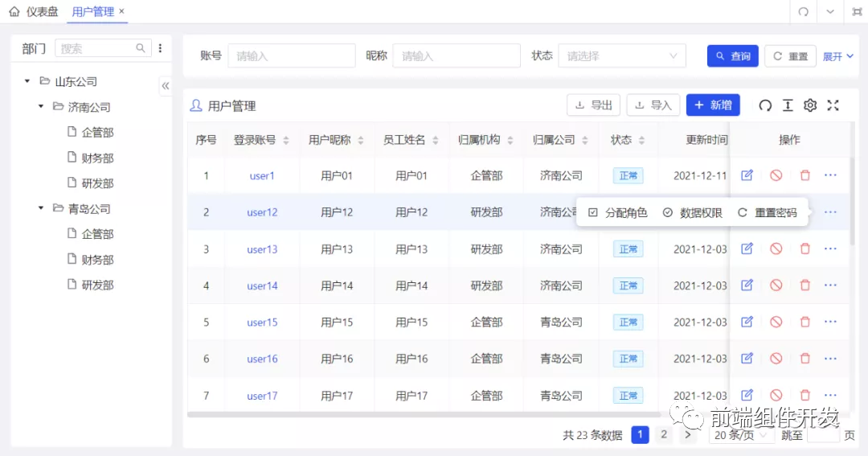Close the 用户管理 tab
This screenshot has height=456, width=868.
tap(122, 11)
